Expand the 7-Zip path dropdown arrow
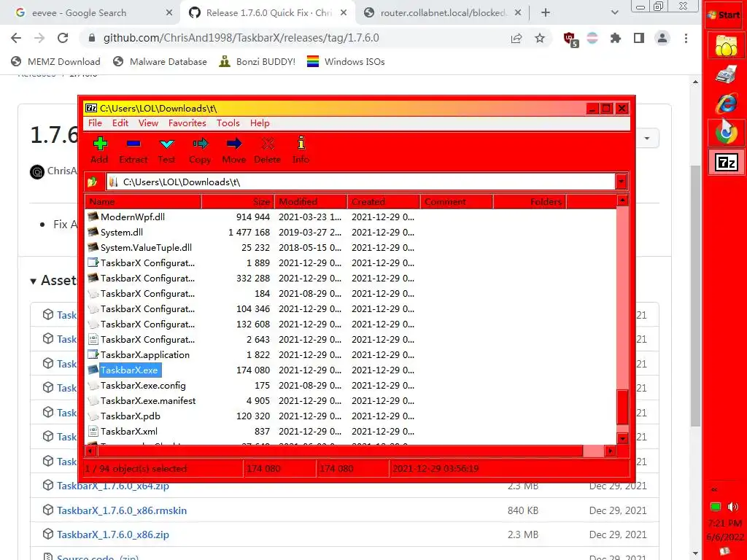747x560 pixels. [621, 182]
